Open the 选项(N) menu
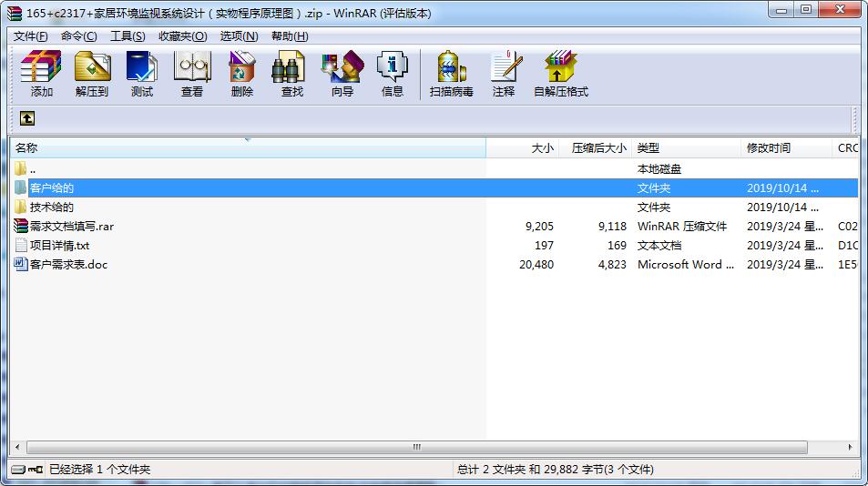 [x=240, y=36]
